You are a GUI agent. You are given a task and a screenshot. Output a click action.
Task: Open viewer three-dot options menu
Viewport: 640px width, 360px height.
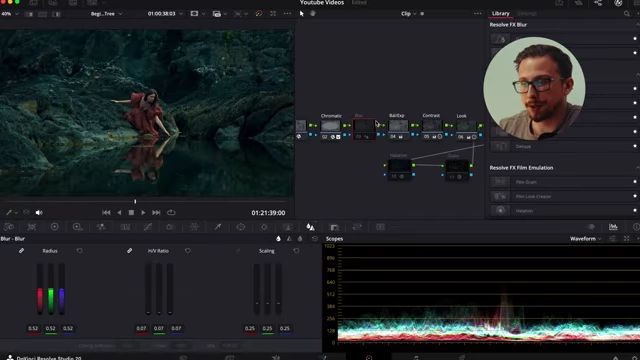[287, 13]
